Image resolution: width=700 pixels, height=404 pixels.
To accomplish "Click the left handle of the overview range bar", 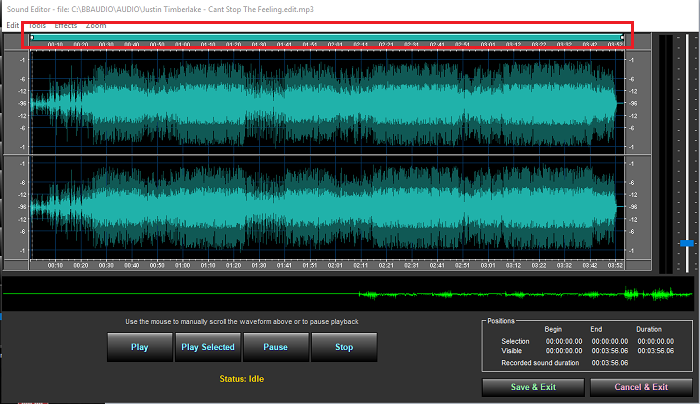I will coord(32,37).
